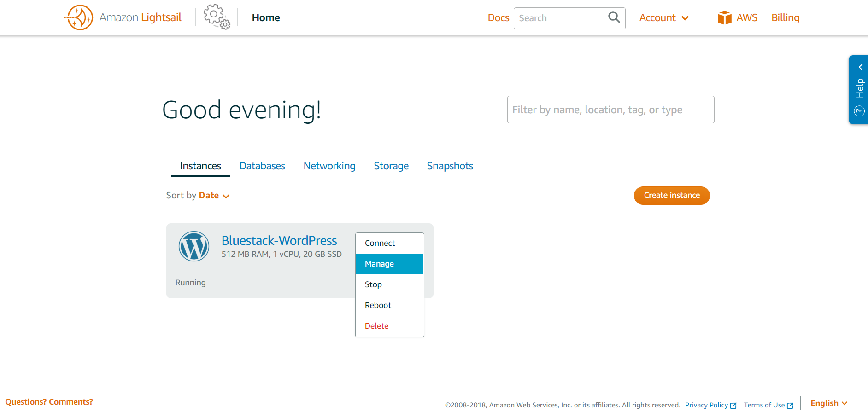Click the AWS text link
Image resolution: width=868 pixels, height=412 pixels.
(747, 18)
